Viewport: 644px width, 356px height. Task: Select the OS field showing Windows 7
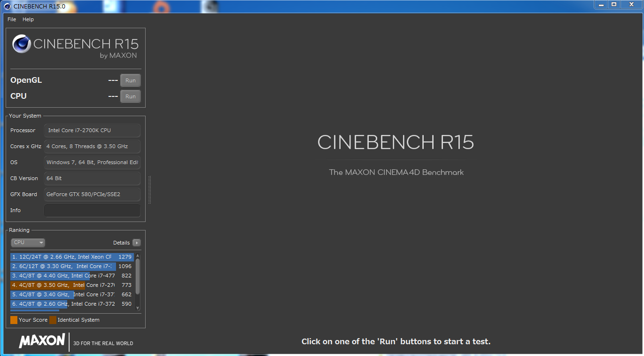(x=93, y=162)
